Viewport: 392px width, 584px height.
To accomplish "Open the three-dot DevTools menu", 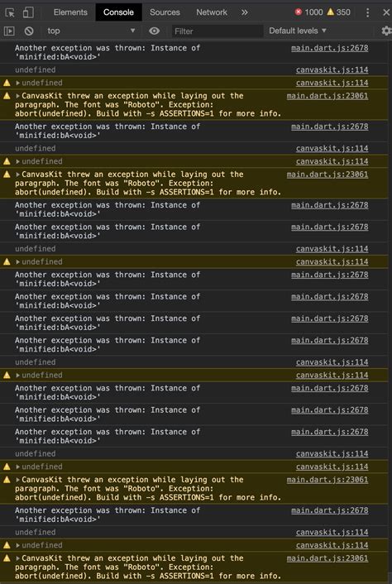I will pyautogui.click(x=367, y=12).
